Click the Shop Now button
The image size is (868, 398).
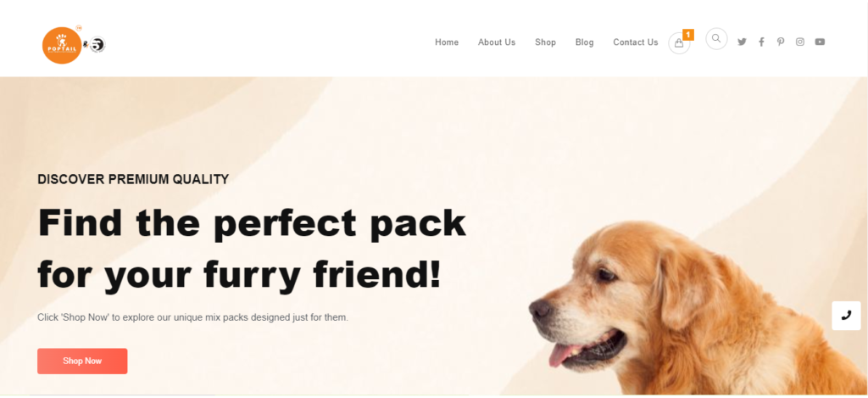82,362
